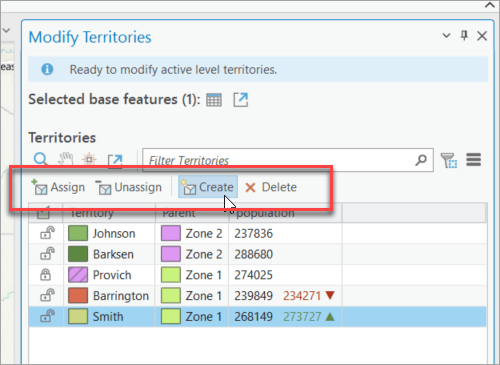500x365 pixels.
Task: Click Zone 1 text in Barrington row
Action: tap(204, 296)
